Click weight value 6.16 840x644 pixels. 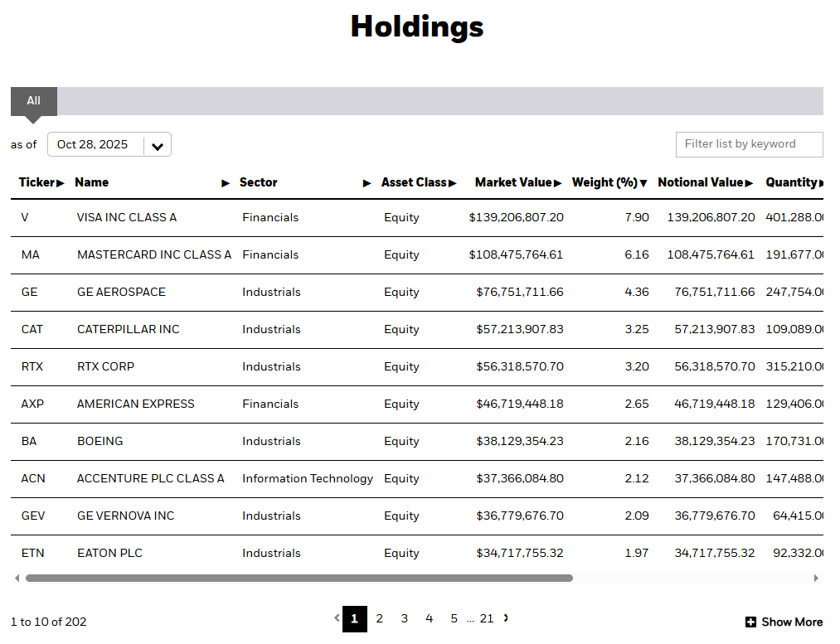(x=637, y=254)
